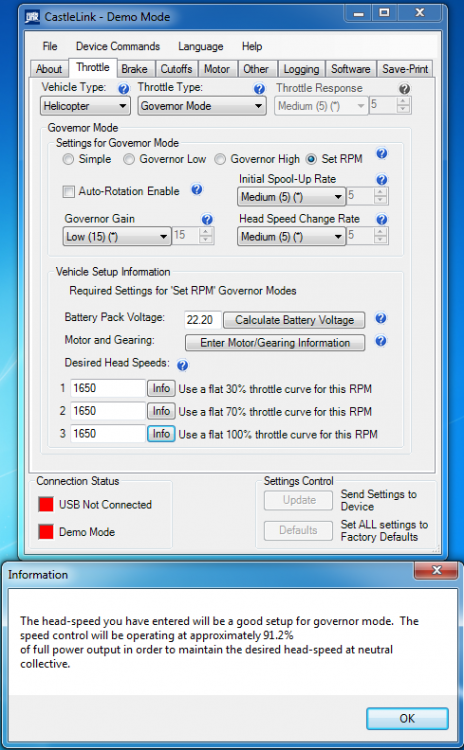Open help for Governor Gain
Image resolution: width=464 pixels, height=750 pixels.
(x=207, y=220)
